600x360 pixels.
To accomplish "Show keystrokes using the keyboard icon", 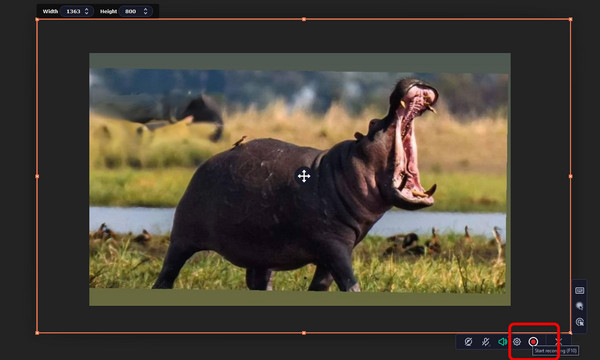I will pos(580,291).
